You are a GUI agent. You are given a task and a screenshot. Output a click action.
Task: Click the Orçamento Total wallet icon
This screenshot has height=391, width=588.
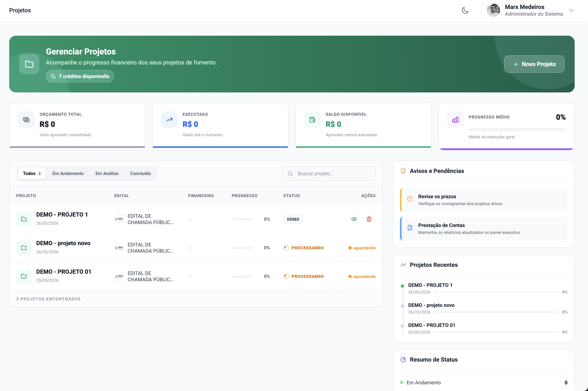tap(26, 120)
